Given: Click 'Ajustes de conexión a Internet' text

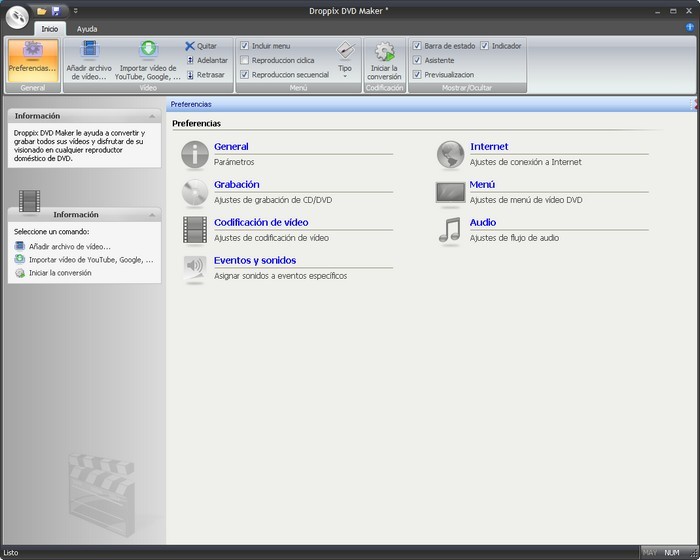Looking at the screenshot, I should [x=525, y=162].
